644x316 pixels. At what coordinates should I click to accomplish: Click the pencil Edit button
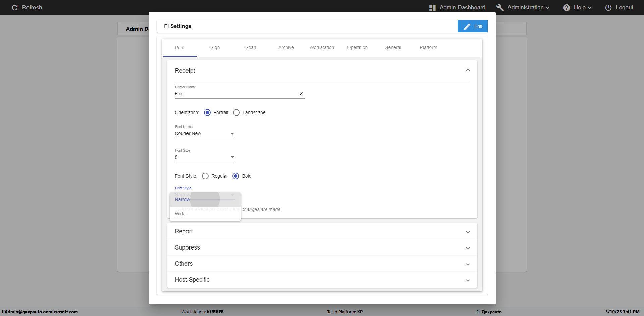tap(472, 26)
